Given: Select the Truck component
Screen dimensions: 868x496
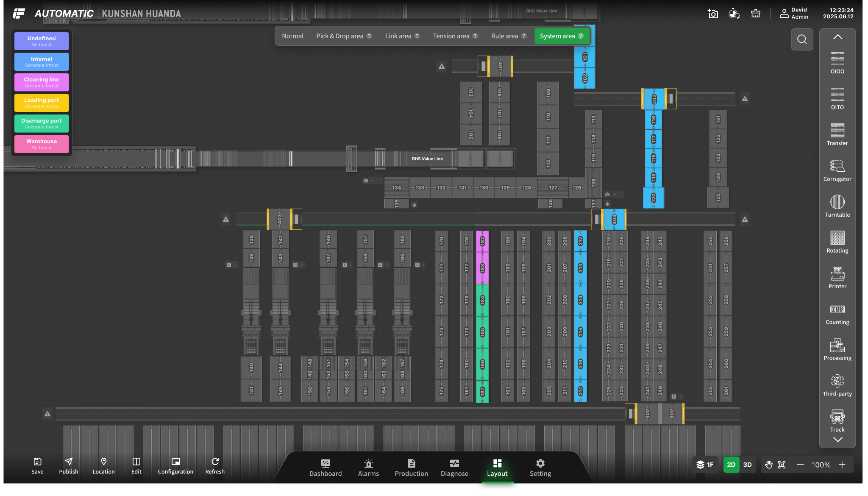Looking at the screenshot, I should click(x=837, y=421).
